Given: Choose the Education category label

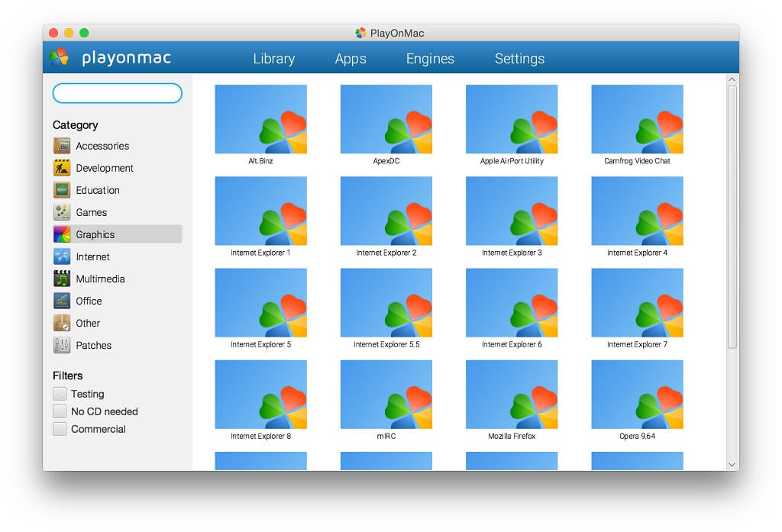Looking at the screenshot, I should pos(98,190).
